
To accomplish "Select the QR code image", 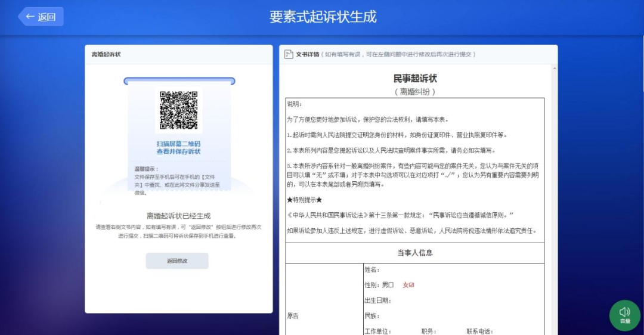I will [179, 110].
